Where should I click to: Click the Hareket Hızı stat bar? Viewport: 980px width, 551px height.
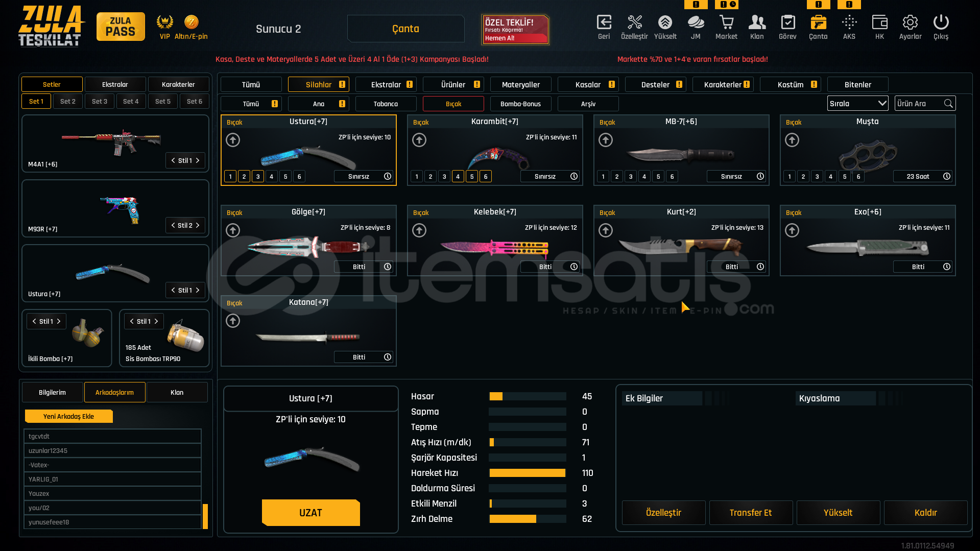tap(528, 473)
